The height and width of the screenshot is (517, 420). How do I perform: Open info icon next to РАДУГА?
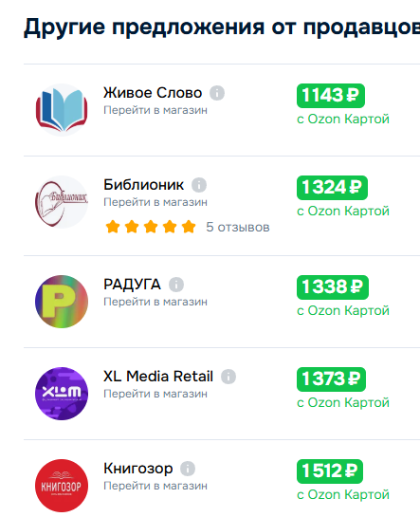click(176, 285)
